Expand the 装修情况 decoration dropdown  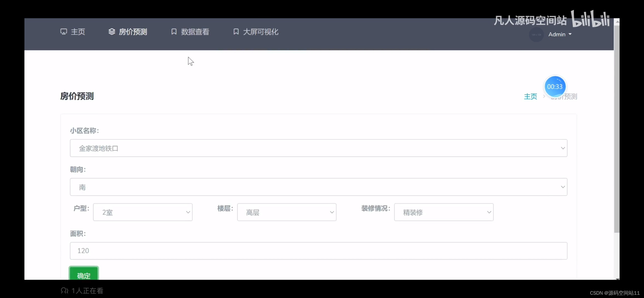tap(444, 212)
